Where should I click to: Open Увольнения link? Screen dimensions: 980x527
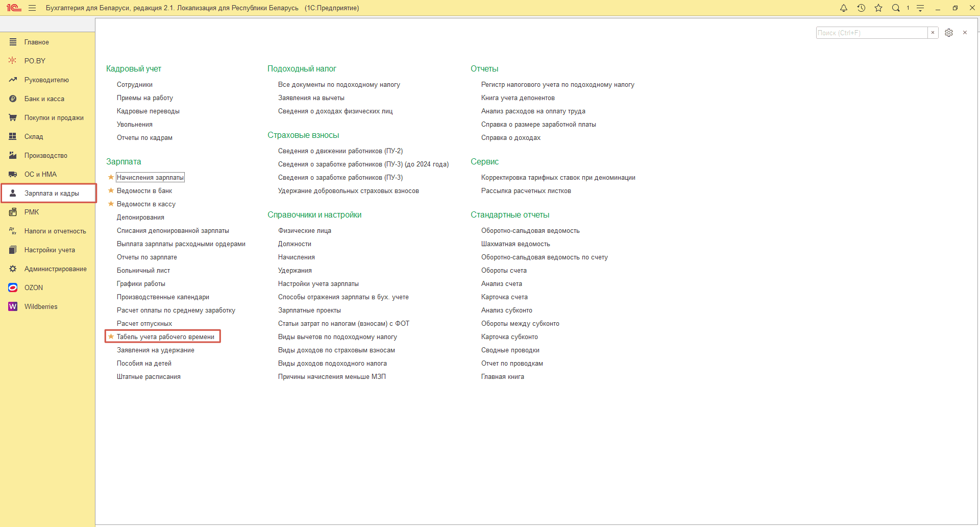click(x=135, y=124)
